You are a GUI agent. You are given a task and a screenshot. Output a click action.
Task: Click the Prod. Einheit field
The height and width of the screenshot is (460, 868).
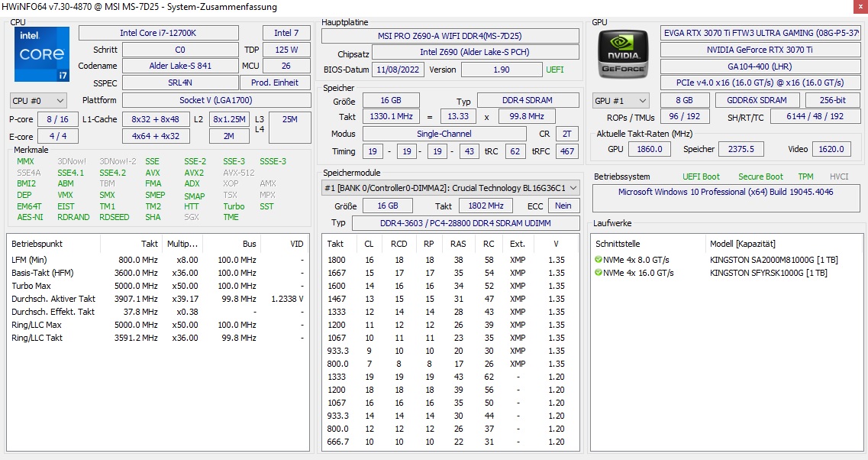click(275, 83)
